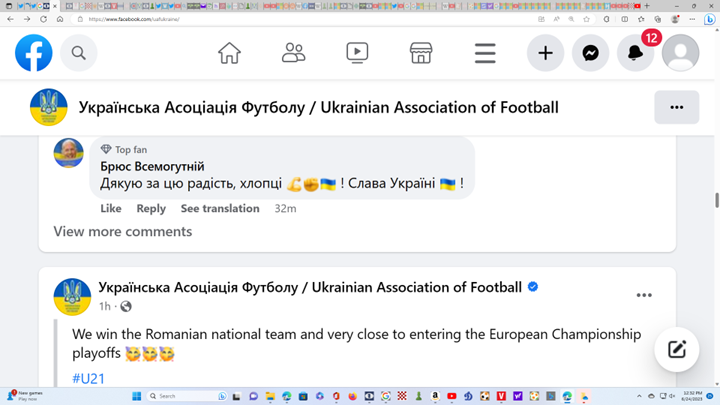
Task: Click the Create plus button
Action: (545, 53)
